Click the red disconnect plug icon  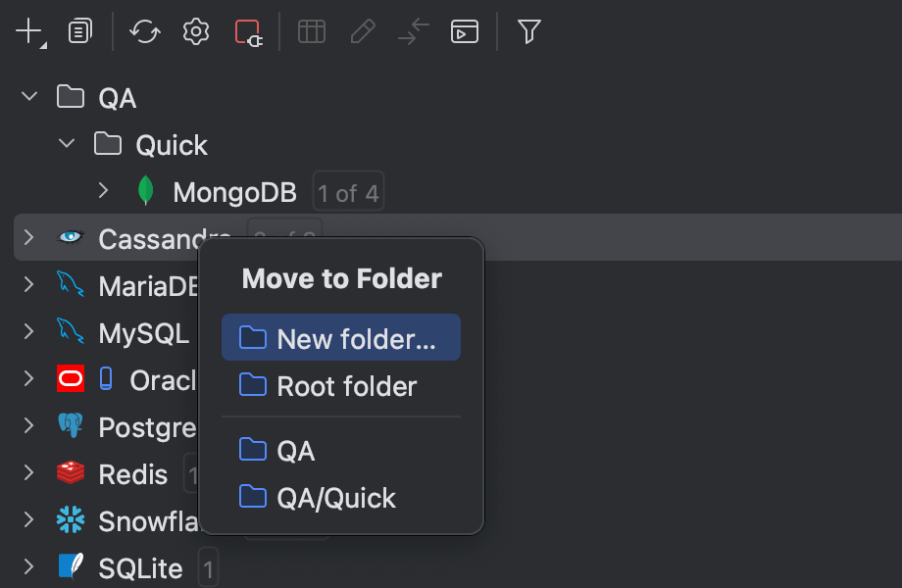[x=249, y=30]
